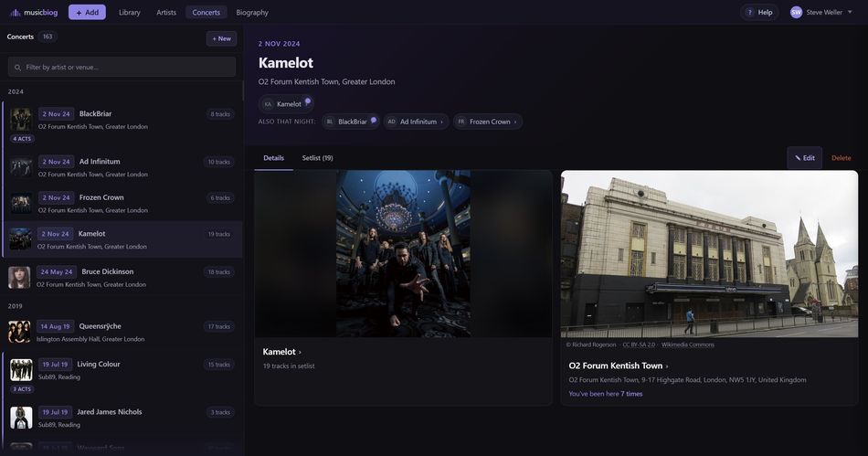This screenshot has height=456, width=868.
Task: Switch to the Details tab
Action: click(273, 158)
